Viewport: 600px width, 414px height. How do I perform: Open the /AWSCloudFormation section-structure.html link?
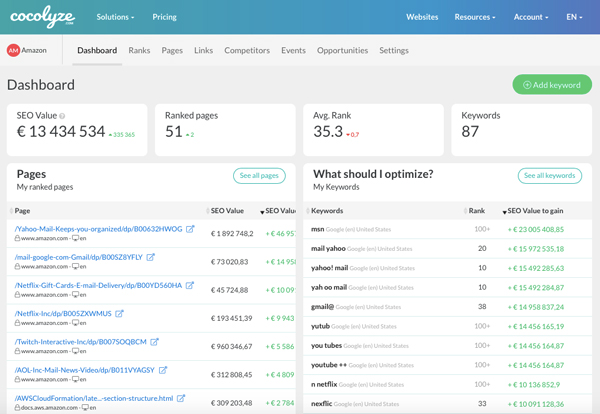pyautogui.click(x=94, y=398)
